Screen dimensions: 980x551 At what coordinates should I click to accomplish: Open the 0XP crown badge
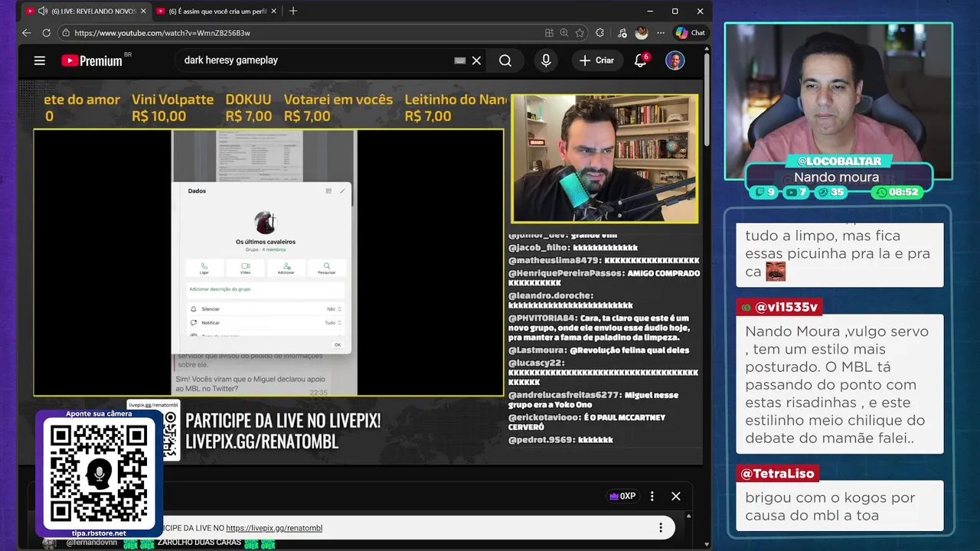[622, 496]
